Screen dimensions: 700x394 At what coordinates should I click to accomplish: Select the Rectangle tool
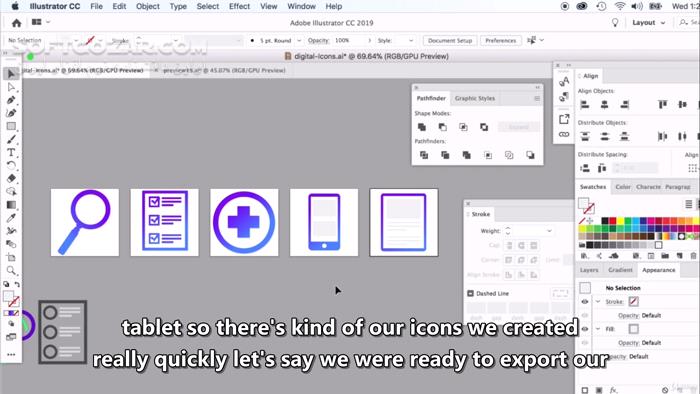click(x=11, y=126)
